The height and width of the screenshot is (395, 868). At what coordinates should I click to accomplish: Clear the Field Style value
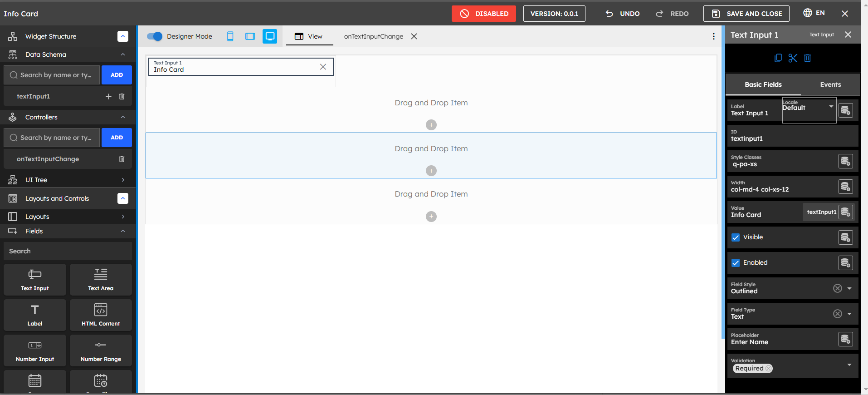pos(838,288)
